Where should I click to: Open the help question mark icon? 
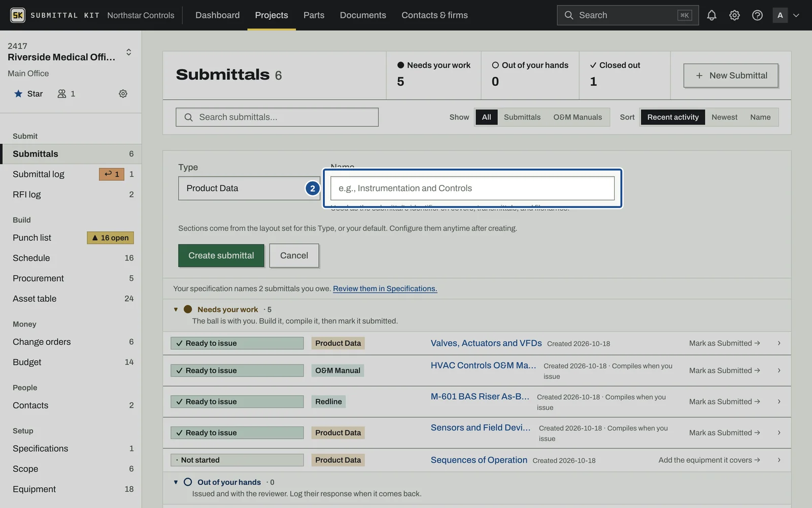[x=757, y=15]
